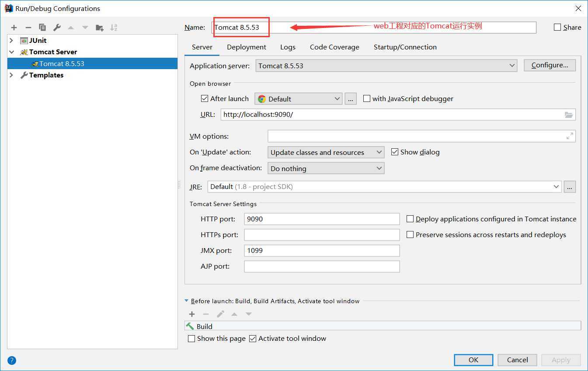Enable Deploy applications configured in Tomcat instance

pos(410,219)
